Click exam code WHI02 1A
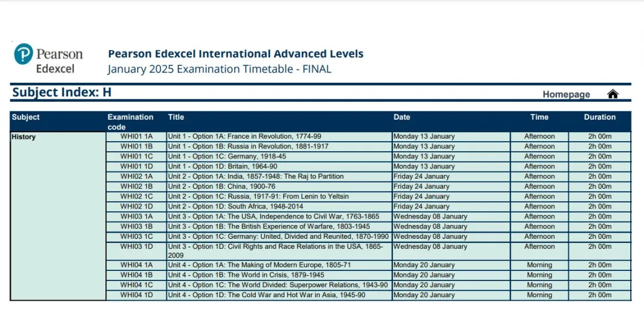This screenshot has height=312, width=644. tap(137, 176)
